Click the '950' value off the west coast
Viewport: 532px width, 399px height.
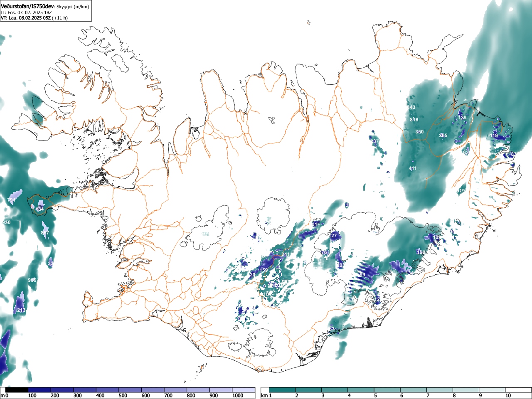pos(7,223)
